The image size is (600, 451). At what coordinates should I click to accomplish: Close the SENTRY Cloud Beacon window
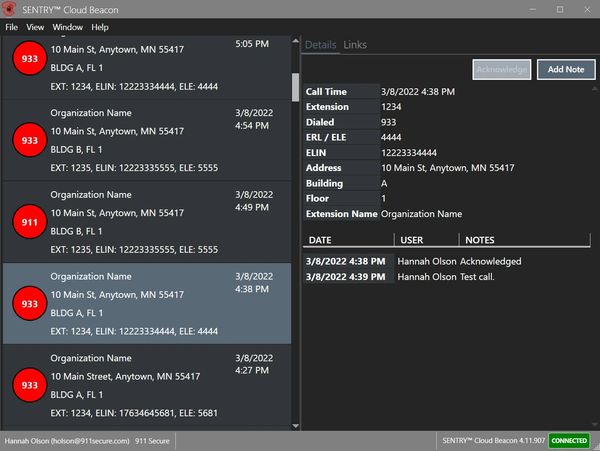click(587, 10)
